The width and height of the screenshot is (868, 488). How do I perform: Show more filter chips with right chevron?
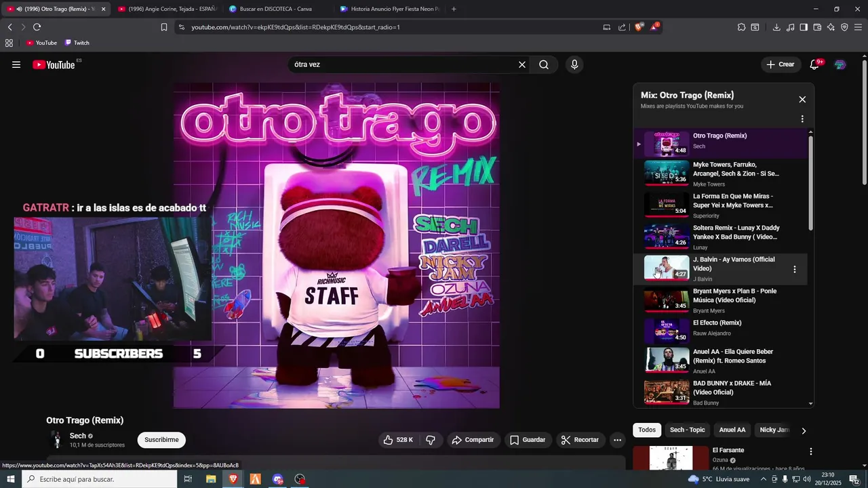[x=804, y=430]
